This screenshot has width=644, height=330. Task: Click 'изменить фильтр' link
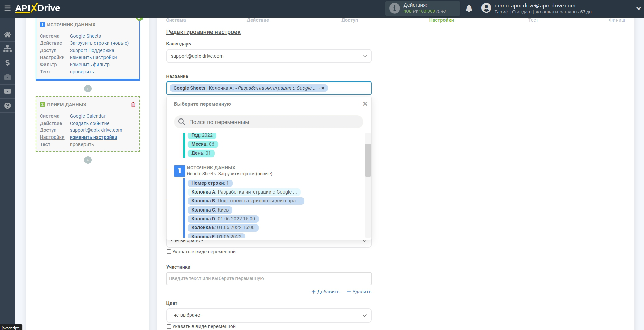click(90, 65)
